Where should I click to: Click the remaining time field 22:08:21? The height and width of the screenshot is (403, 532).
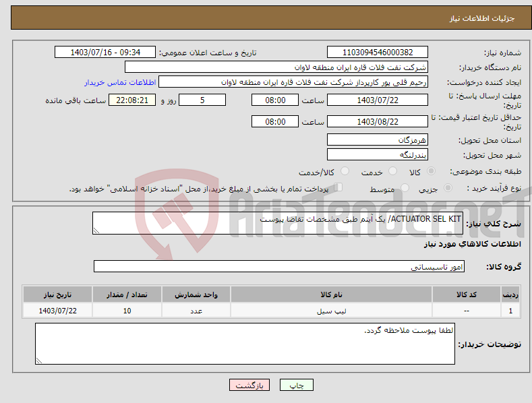(132, 100)
